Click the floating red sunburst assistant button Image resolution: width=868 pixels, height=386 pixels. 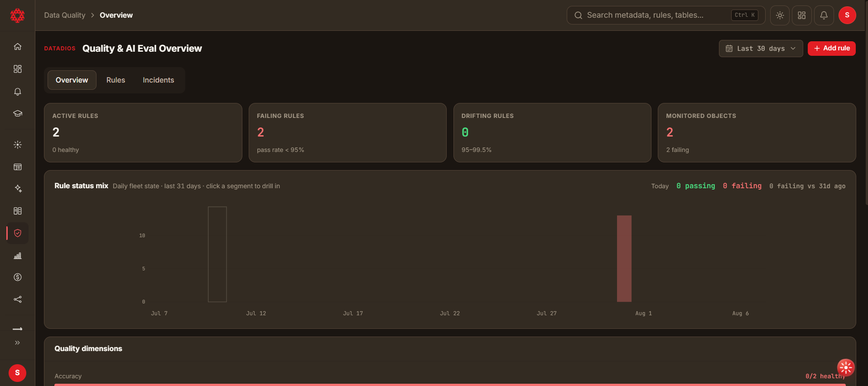point(846,368)
